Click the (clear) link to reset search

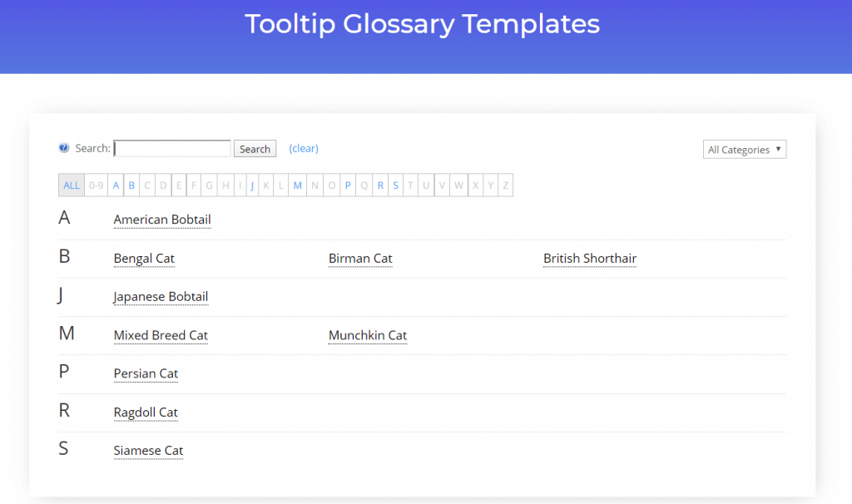pyautogui.click(x=303, y=148)
